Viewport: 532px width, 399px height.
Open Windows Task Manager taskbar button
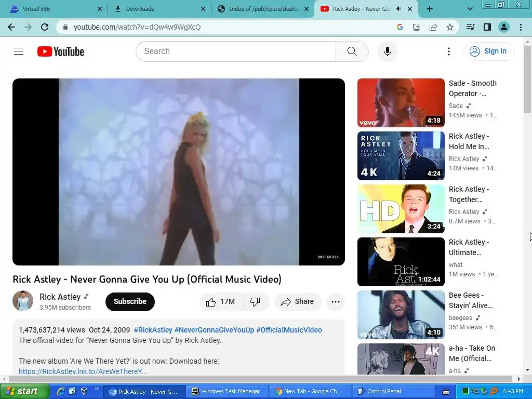pos(227,392)
